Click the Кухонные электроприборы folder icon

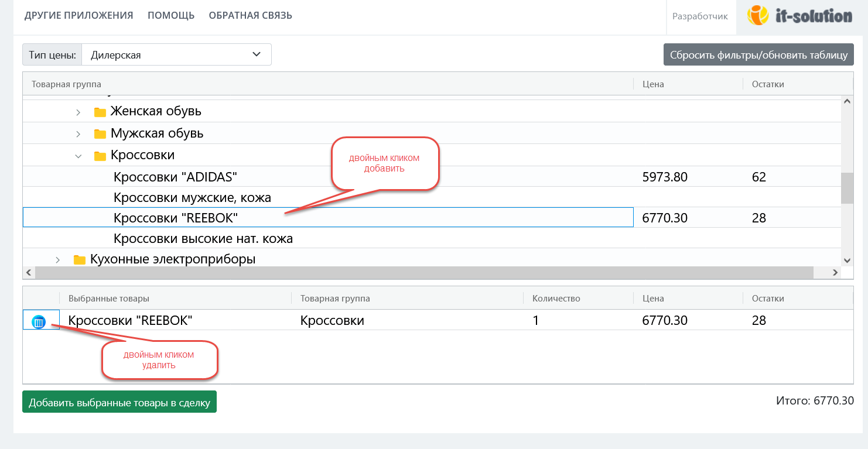pyautogui.click(x=80, y=259)
